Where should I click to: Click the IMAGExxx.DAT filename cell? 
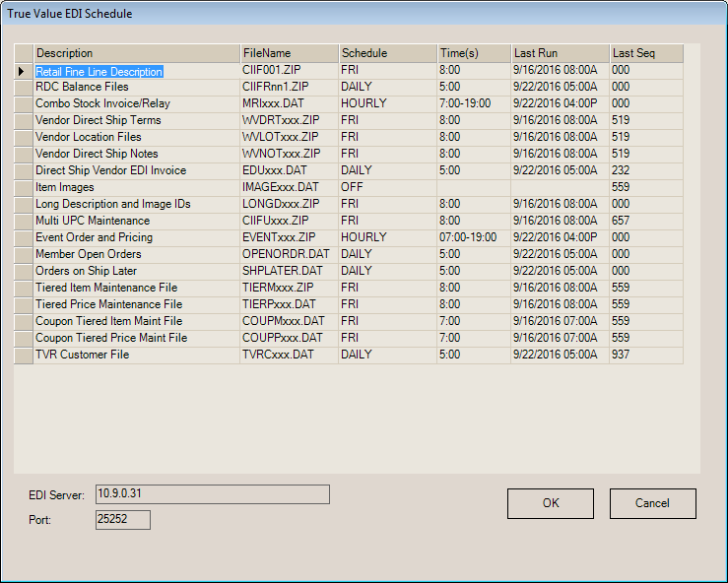click(x=290, y=187)
